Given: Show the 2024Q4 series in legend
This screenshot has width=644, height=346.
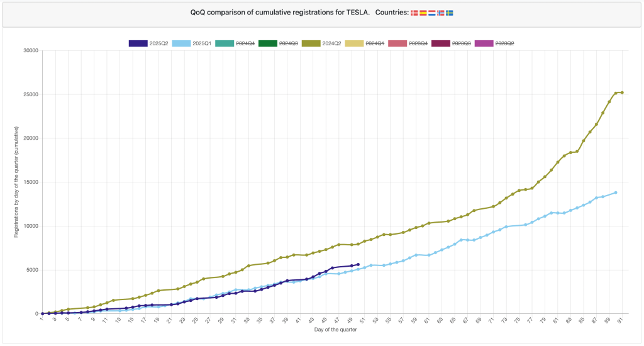Looking at the screenshot, I should click(x=245, y=43).
